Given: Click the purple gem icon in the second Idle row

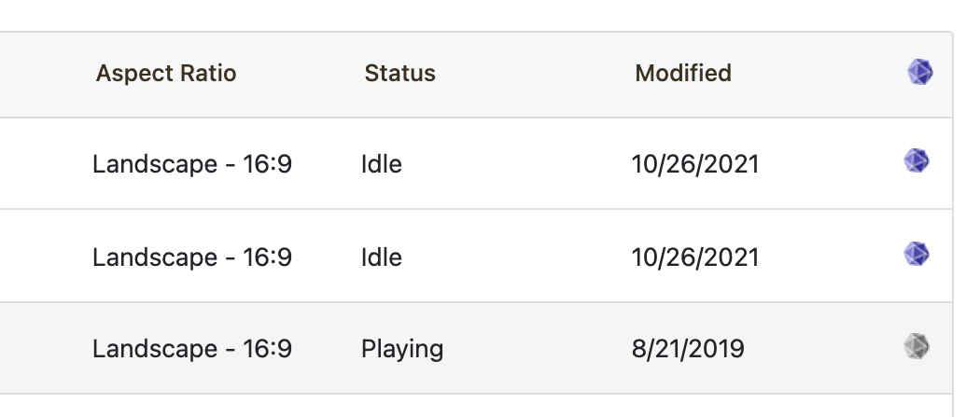Looking at the screenshot, I should (917, 254).
